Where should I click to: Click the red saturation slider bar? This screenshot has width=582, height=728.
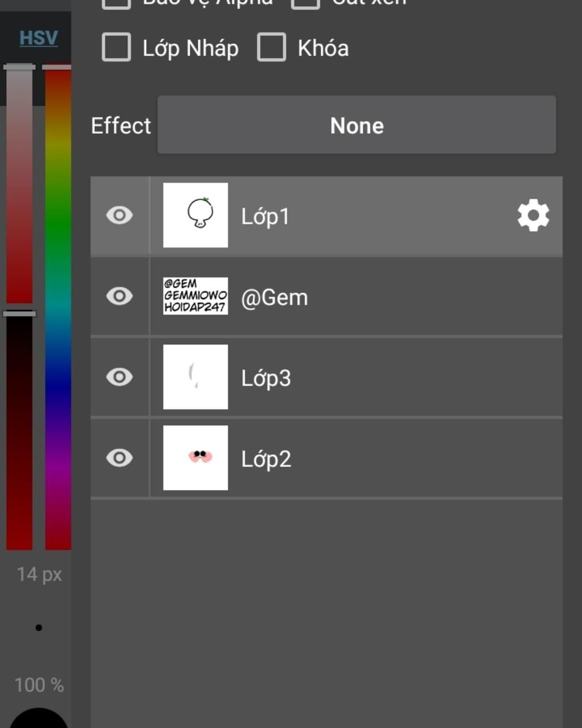click(x=19, y=188)
